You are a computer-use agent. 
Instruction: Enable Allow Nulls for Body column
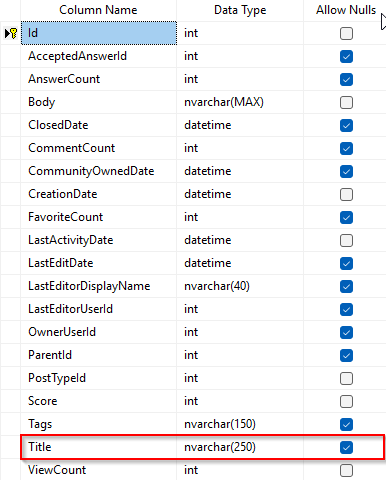[346, 102]
